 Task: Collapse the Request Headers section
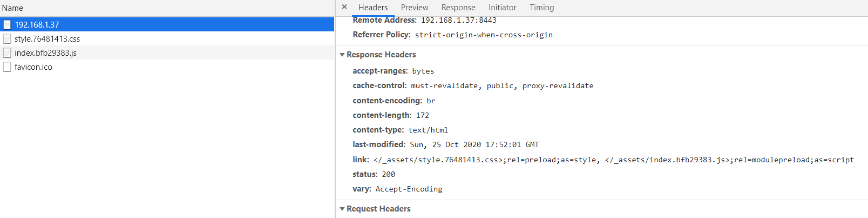point(342,209)
